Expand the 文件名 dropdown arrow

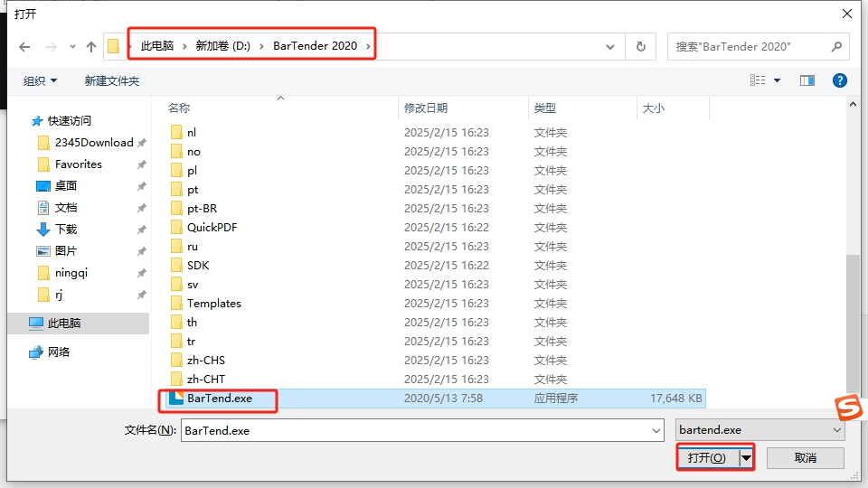coord(656,430)
